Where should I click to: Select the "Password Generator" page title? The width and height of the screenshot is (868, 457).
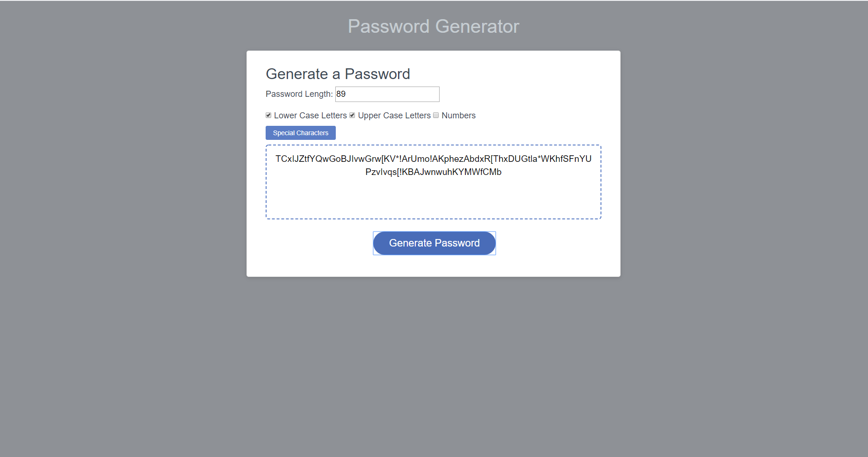pos(434,26)
